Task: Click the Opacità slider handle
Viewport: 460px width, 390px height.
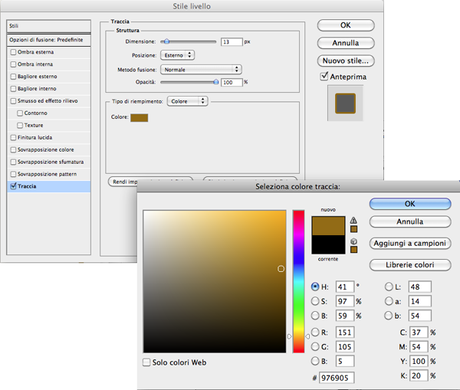Action: coord(216,82)
